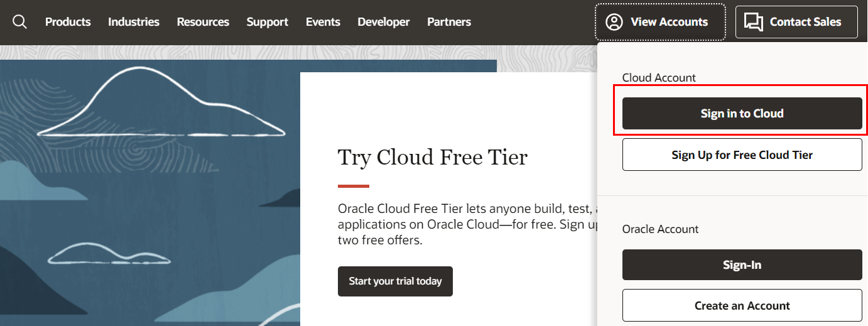Screen dimensions: 868x326
Task: Click the Create an Account button
Action: coord(742,306)
